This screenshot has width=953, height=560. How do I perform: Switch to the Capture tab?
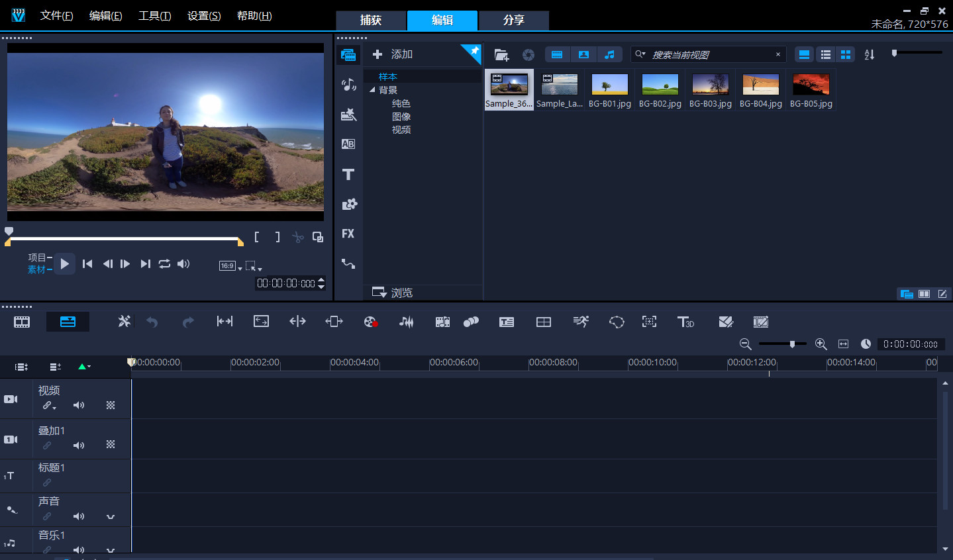(371, 21)
